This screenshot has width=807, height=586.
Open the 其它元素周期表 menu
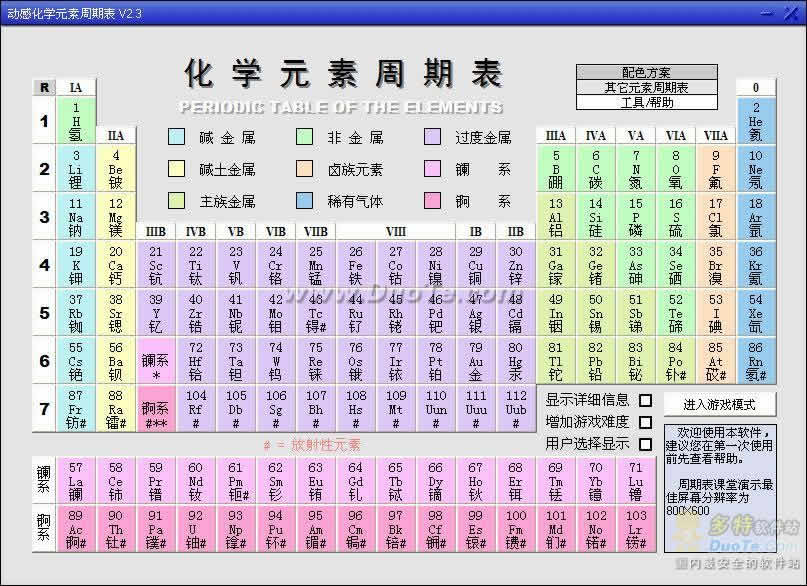pos(646,87)
